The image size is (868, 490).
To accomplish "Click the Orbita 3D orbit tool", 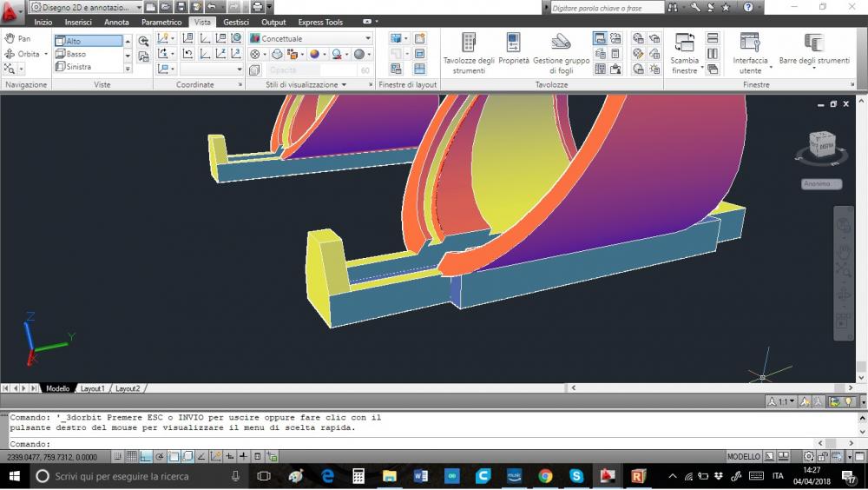I will click(23, 54).
